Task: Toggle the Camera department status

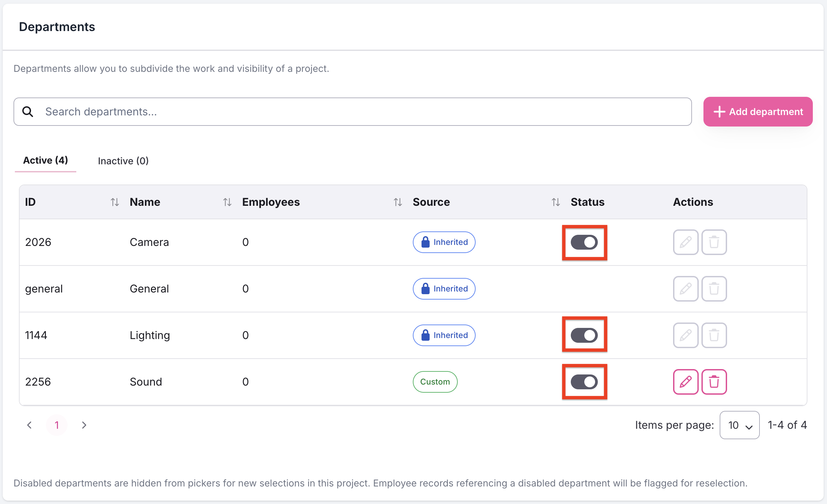Action: pyautogui.click(x=584, y=242)
